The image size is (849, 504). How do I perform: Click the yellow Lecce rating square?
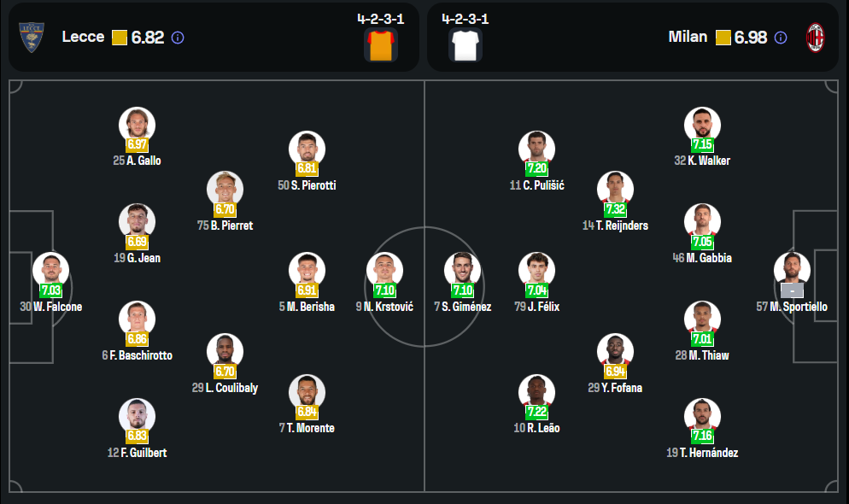coord(120,38)
